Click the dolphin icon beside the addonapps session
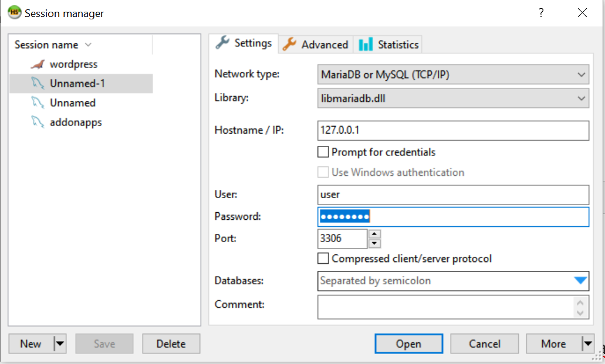This screenshot has height=364, width=605. point(38,122)
